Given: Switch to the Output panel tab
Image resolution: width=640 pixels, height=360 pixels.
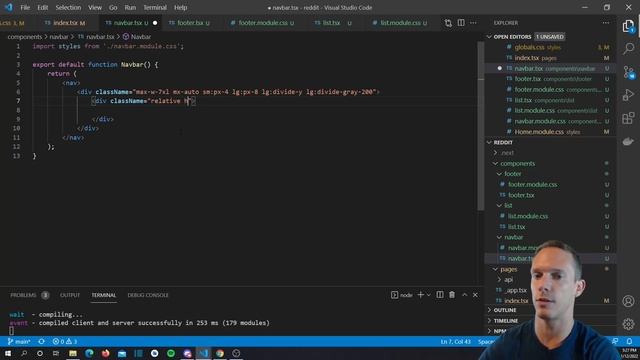Looking at the screenshot, I should click(70, 295).
